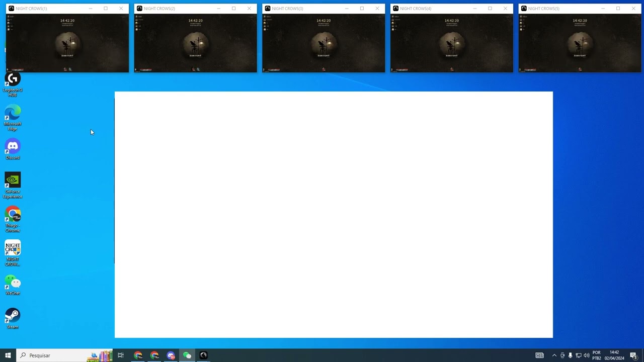
Task: Click the app icon in NIGHT CROWS(5) title
Action: (524, 9)
